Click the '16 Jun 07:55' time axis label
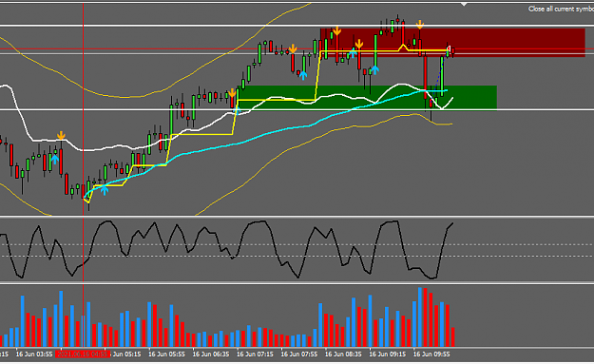The image size is (594, 364). tap(299, 354)
